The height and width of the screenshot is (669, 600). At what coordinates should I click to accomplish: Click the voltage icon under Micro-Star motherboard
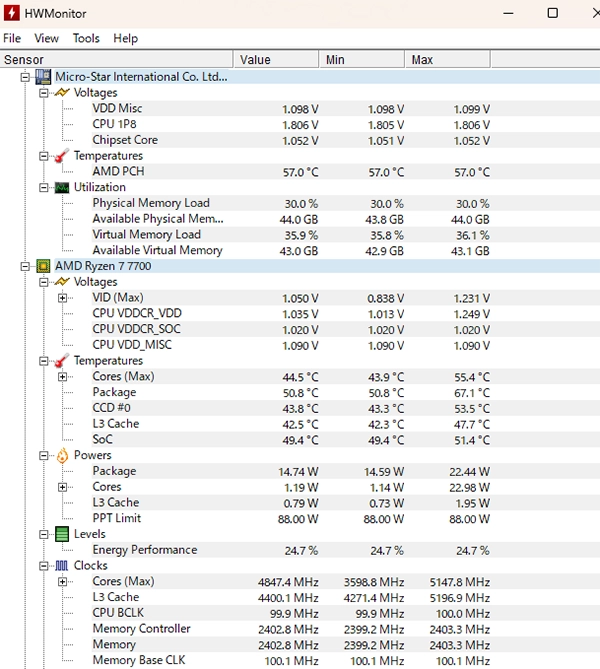pyautogui.click(x=61, y=93)
